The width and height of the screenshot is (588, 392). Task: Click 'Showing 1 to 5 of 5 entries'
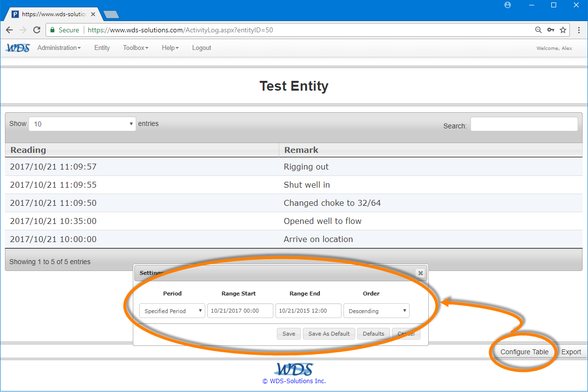[50, 262]
